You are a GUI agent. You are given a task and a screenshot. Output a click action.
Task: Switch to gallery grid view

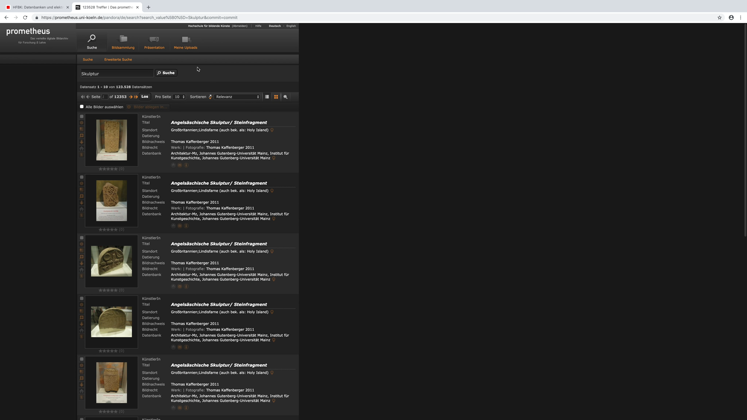(276, 97)
